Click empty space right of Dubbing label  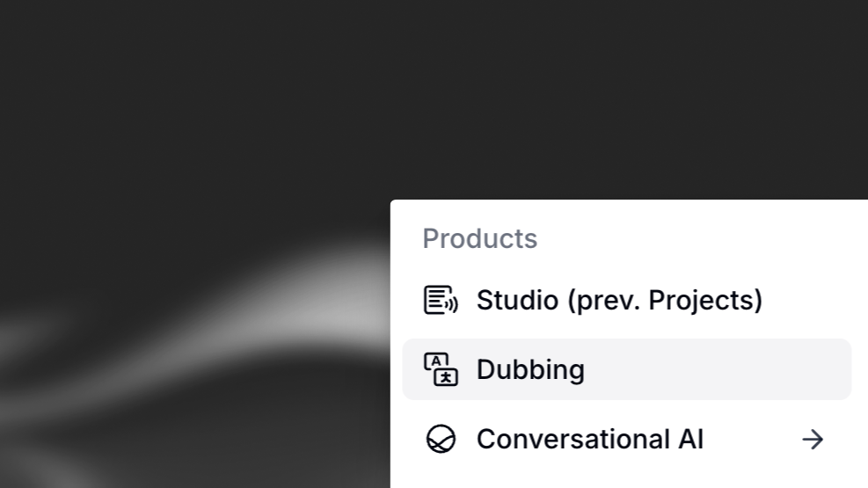tap(721, 369)
